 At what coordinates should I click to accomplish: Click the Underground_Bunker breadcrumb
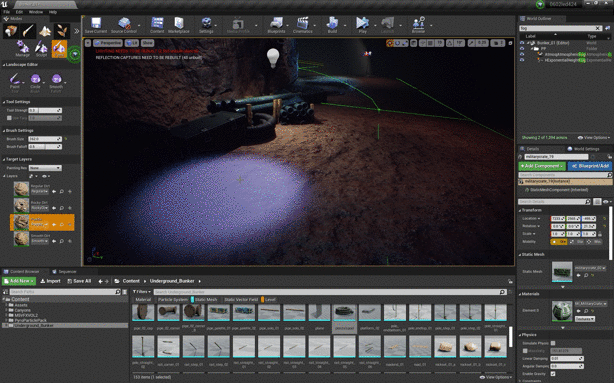tap(172, 281)
